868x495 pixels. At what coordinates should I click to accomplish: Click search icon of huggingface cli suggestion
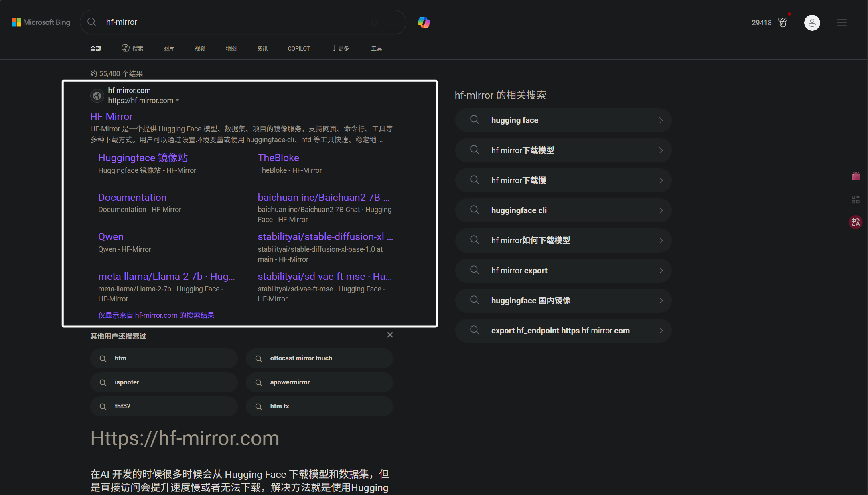475,210
